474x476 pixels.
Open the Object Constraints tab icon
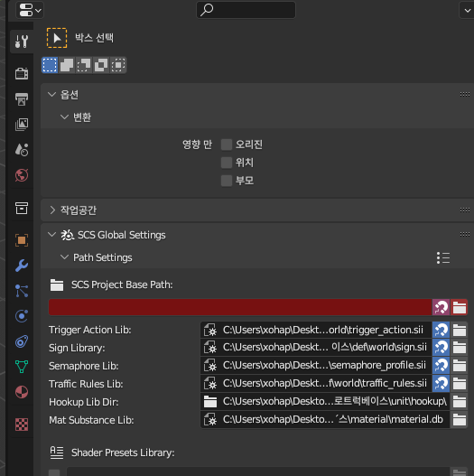coord(22,341)
